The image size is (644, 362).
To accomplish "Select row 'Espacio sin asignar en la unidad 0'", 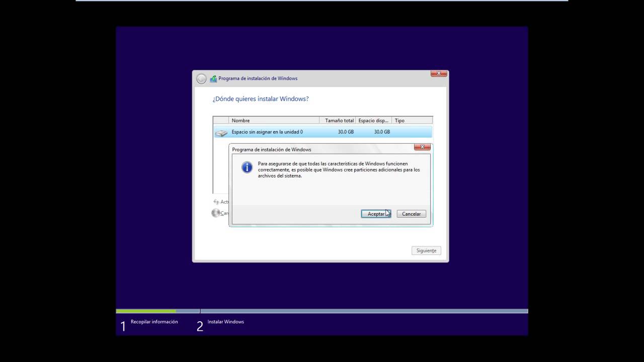I will (323, 132).
